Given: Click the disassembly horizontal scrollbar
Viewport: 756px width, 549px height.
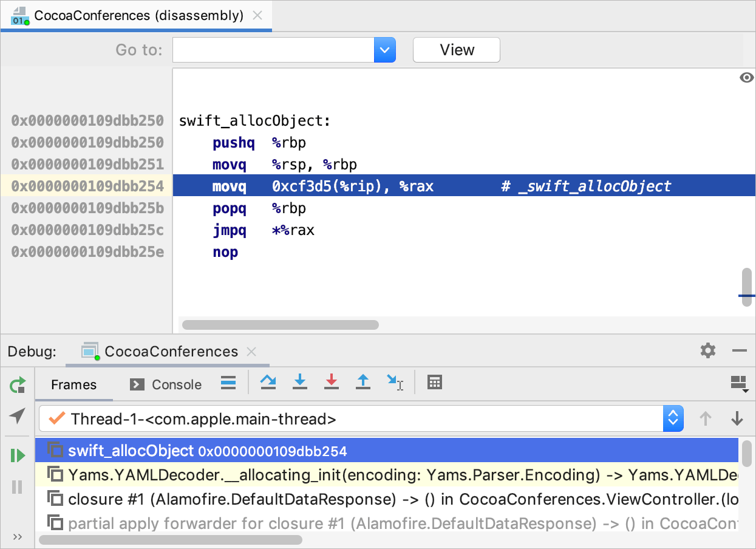Looking at the screenshot, I should [x=280, y=325].
